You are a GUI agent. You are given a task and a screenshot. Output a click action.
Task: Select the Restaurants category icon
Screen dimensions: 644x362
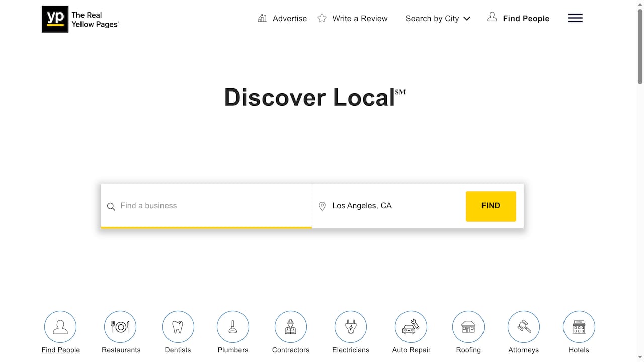pyautogui.click(x=120, y=326)
